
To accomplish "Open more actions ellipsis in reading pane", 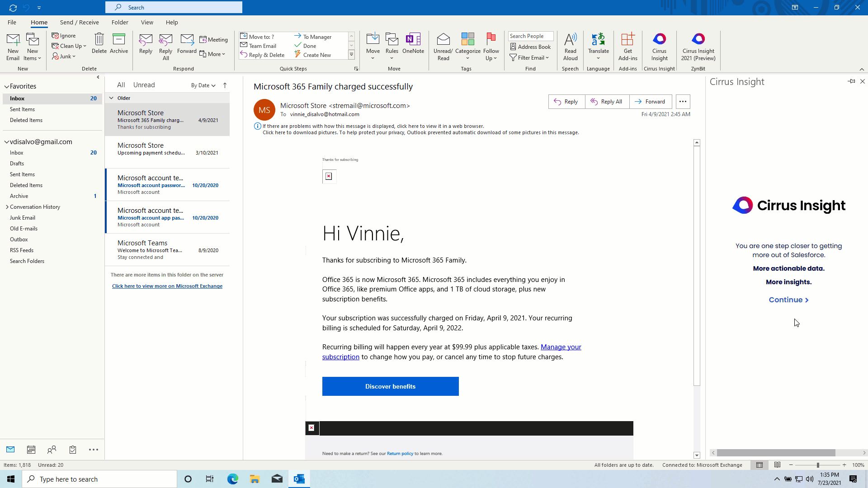I will [x=683, y=102].
